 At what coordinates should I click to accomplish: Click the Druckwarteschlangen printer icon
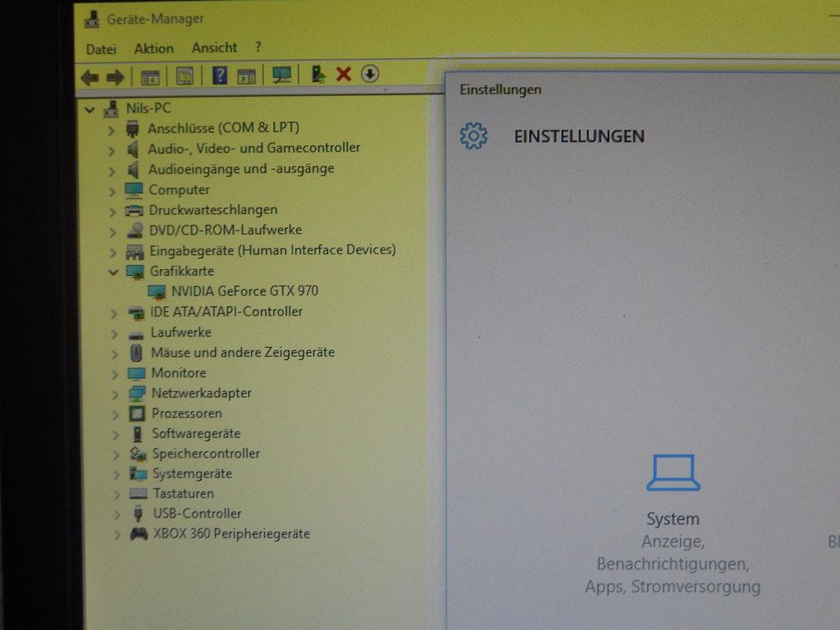[134, 211]
